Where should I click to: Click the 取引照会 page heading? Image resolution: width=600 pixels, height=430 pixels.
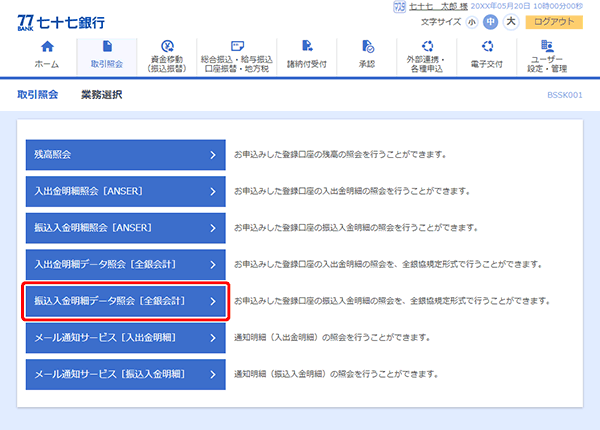(x=38, y=94)
